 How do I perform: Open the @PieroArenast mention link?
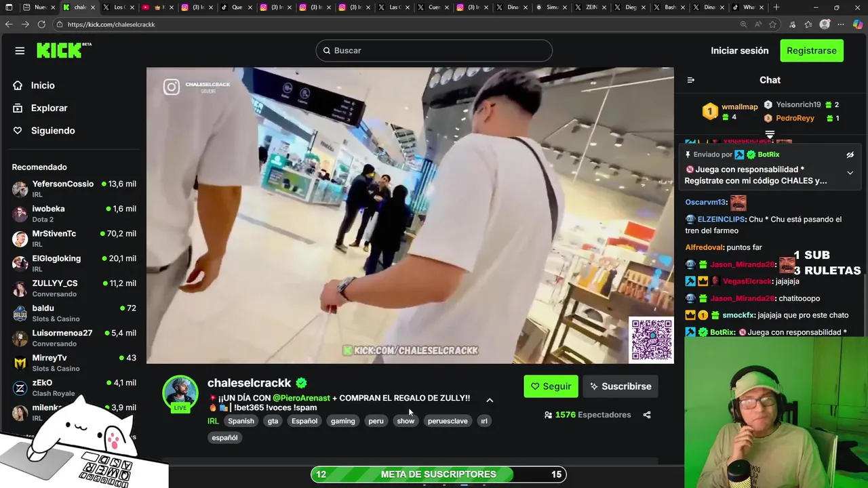tap(301, 398)
